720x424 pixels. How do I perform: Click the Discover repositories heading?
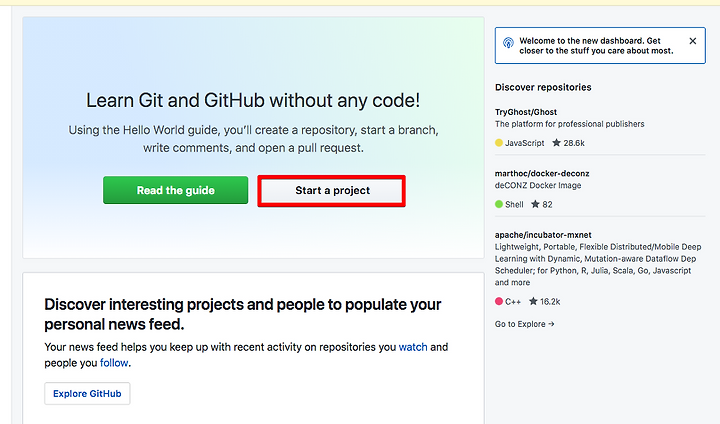[x=543, y=87]
